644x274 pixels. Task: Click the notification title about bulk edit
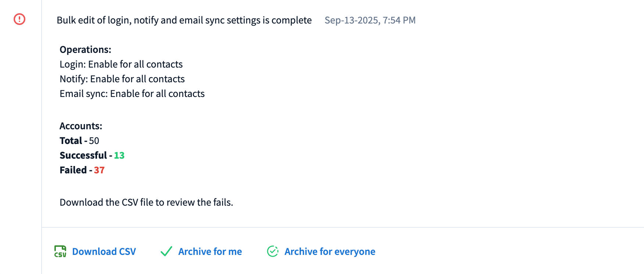(184, 20)
